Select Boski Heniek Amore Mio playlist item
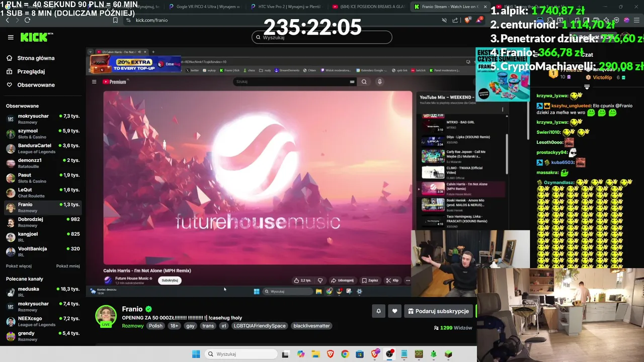This screenshot has height=362, width=644. [x=461, y=204]
